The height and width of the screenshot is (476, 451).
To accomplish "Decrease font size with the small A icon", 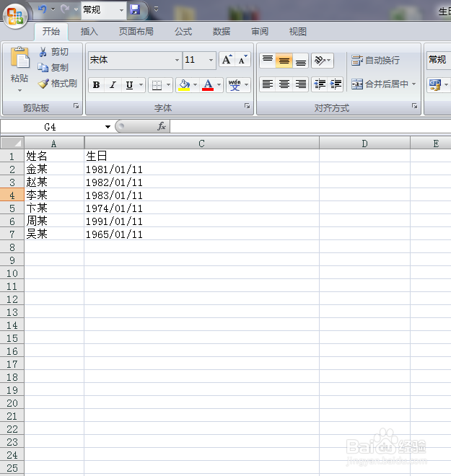I will pos(242,59).
